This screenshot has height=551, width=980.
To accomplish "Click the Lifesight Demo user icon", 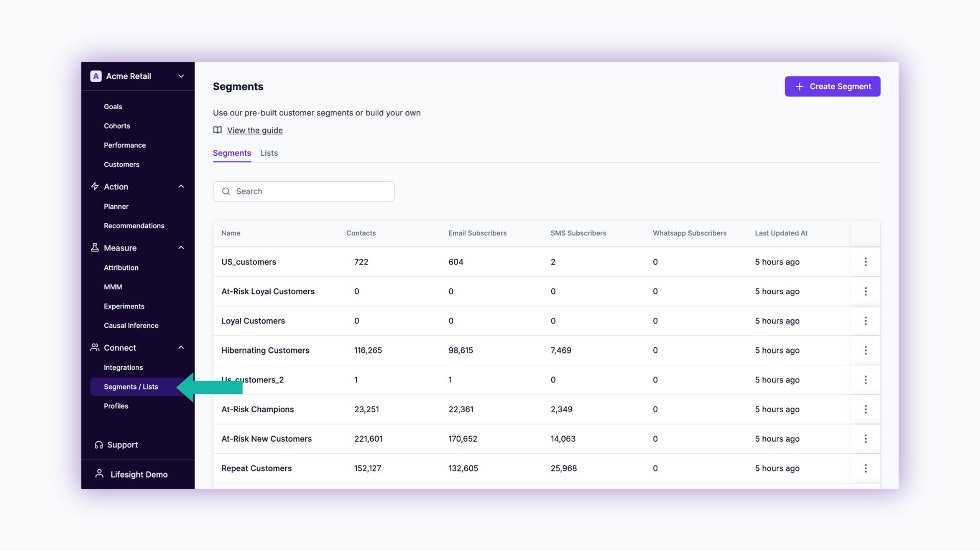I will 100,474.
